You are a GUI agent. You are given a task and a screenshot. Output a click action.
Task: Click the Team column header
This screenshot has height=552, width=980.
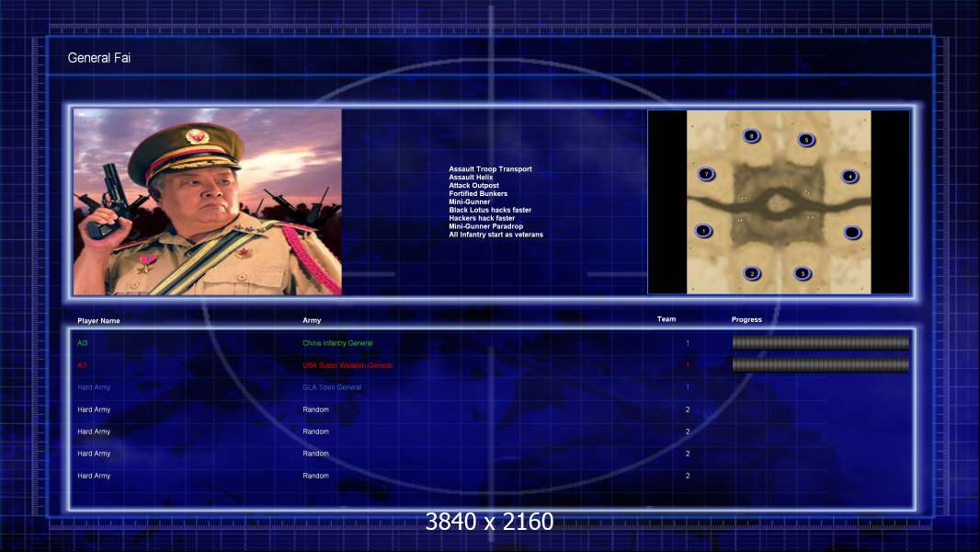click(667, 319)
